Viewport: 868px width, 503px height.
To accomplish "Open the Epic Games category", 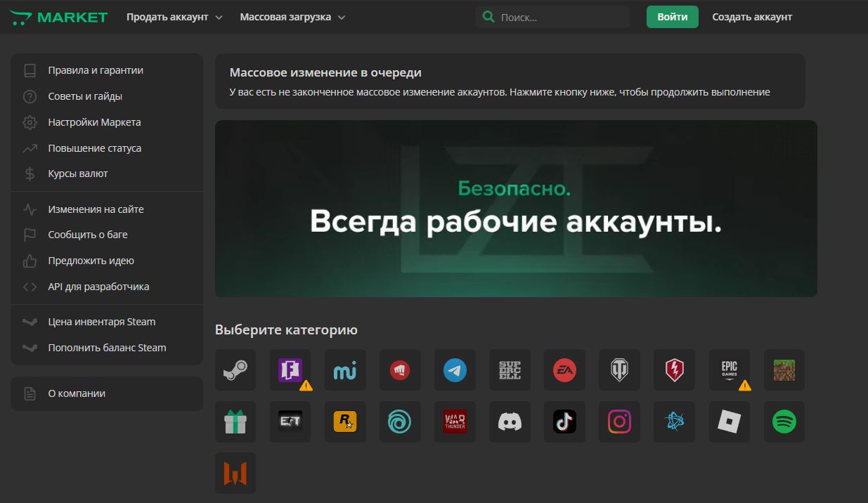I will (x=729, y=370).
